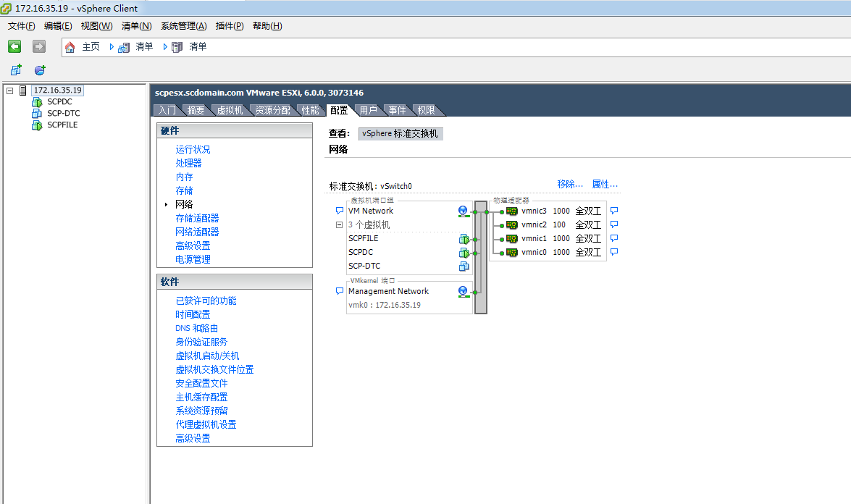
Task: Click the vSphere 标准交换机 view button
Action: coord(401,133)
